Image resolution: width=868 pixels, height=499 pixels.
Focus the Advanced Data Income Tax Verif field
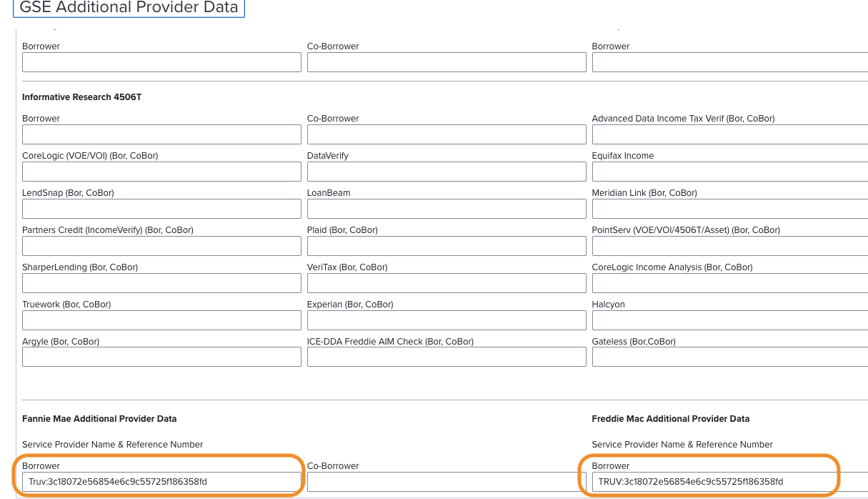point(730,134)
